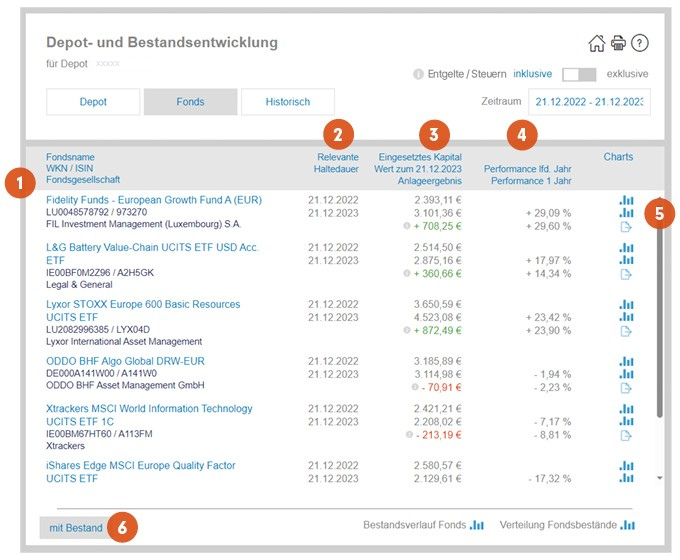This screenshot has width=680, height=560.
Task: Show info for + 360,66 € result
Action: [407, 273]
